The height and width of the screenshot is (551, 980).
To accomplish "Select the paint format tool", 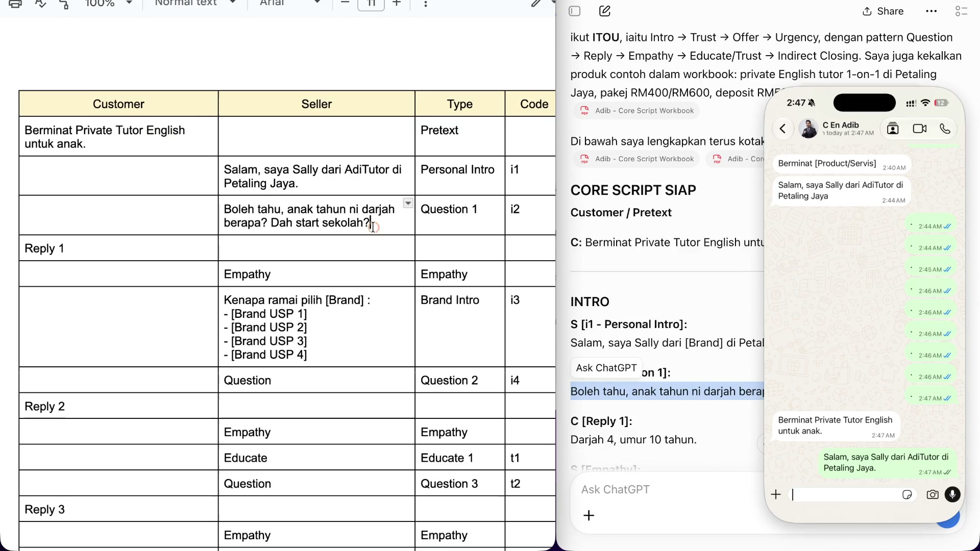I will point(64,4).
